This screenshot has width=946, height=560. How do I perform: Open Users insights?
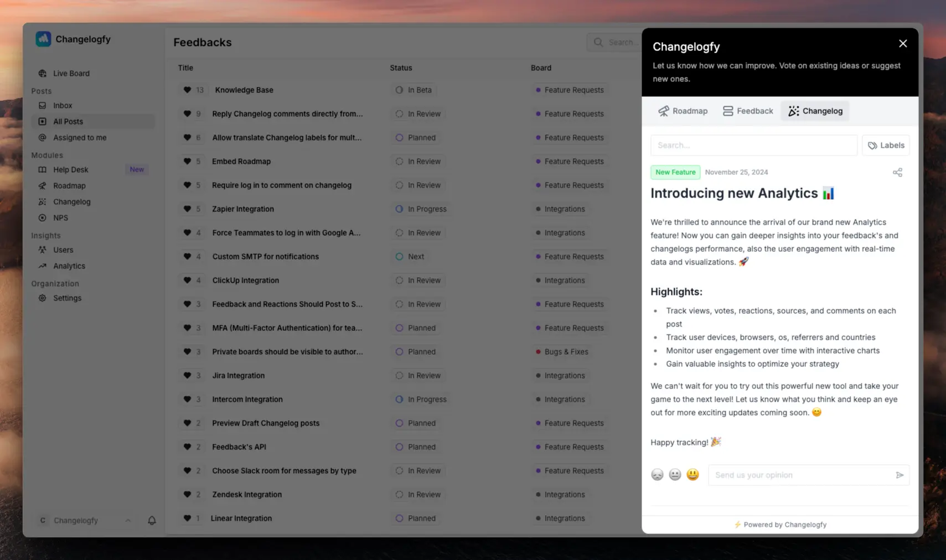click(x=63, y=250)
